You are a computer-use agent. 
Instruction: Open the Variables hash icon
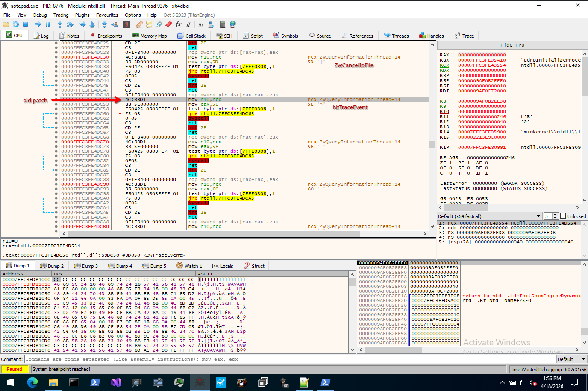pos(188,24)
